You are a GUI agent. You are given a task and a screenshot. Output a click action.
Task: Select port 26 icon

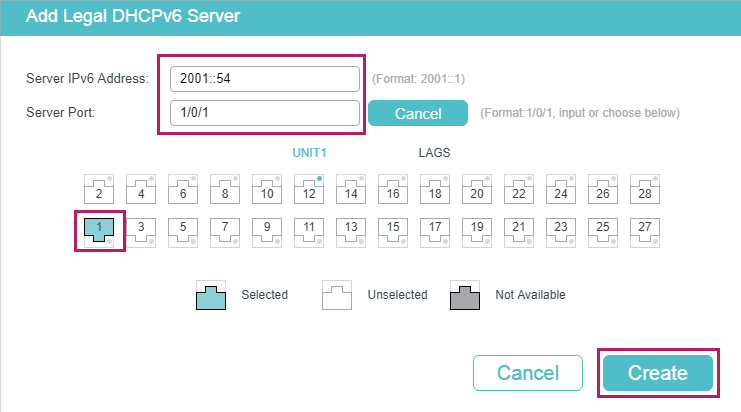coord(603,189)
